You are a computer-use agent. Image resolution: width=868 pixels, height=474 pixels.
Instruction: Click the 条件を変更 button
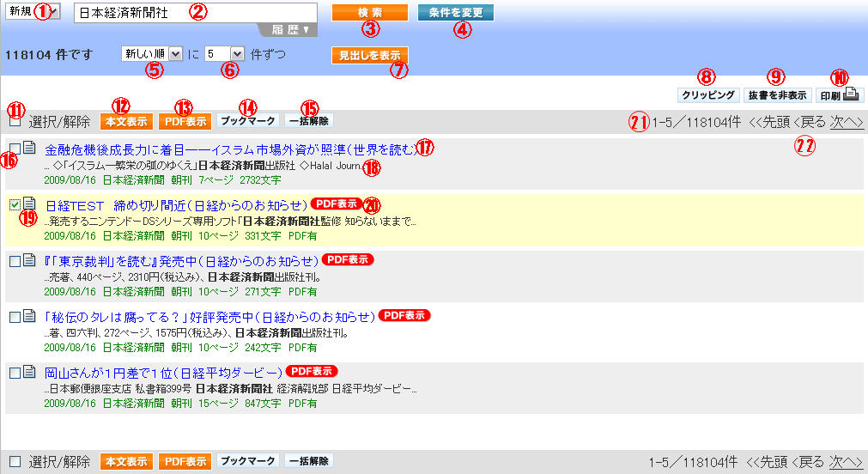click(456, 12)
